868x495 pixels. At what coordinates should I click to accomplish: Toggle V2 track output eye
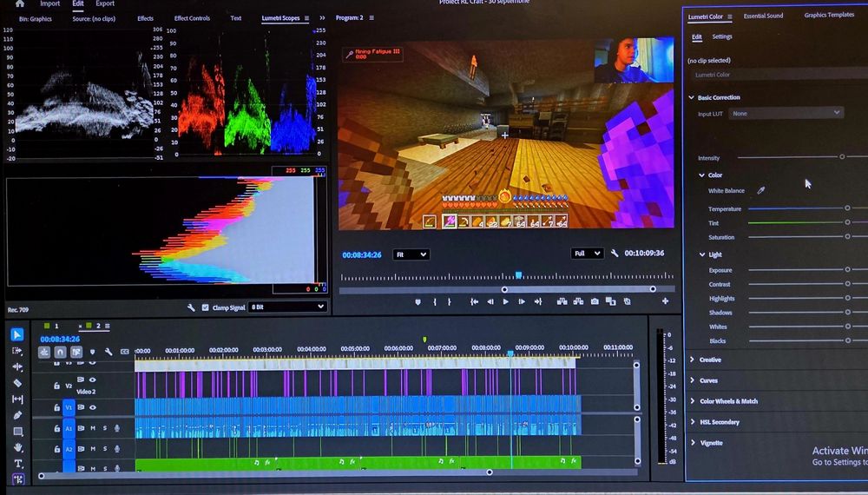(93, 379)
